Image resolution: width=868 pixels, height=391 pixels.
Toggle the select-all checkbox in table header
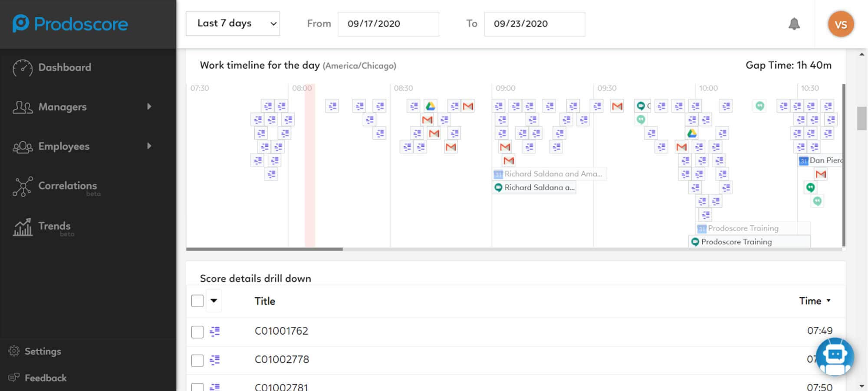(x=197, y=301)
